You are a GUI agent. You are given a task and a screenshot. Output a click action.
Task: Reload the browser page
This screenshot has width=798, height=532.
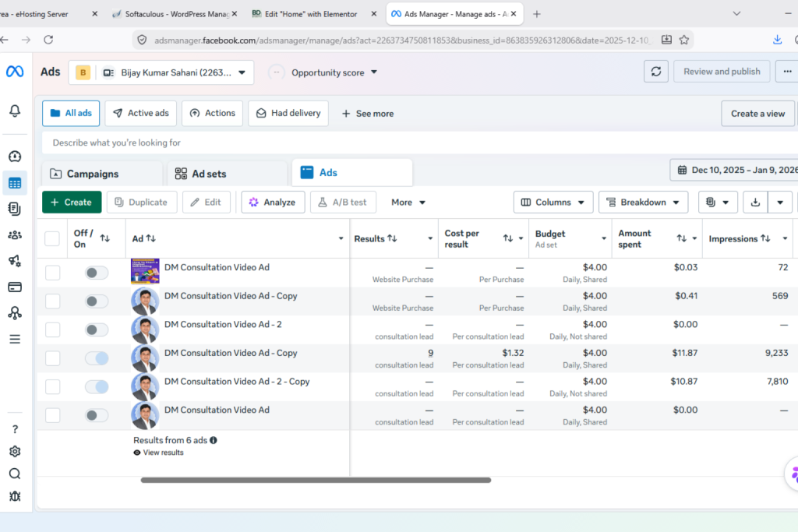coord(48,40)
